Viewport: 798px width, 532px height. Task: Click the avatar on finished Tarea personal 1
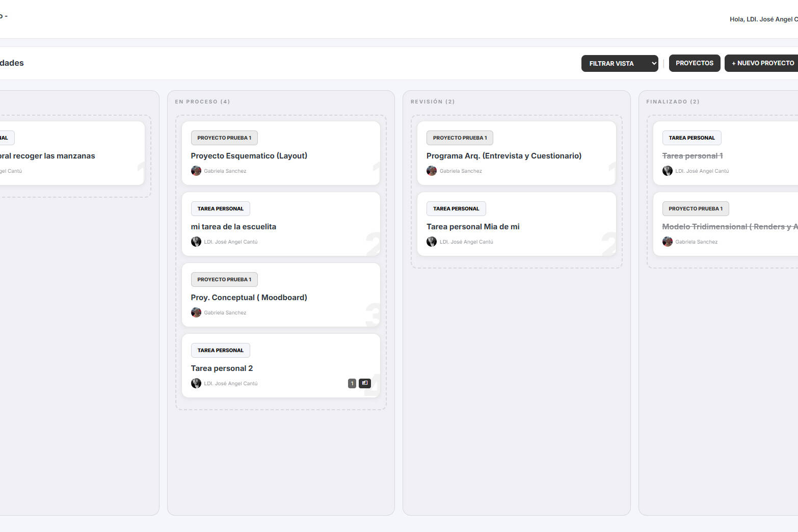tap(667, 171)
